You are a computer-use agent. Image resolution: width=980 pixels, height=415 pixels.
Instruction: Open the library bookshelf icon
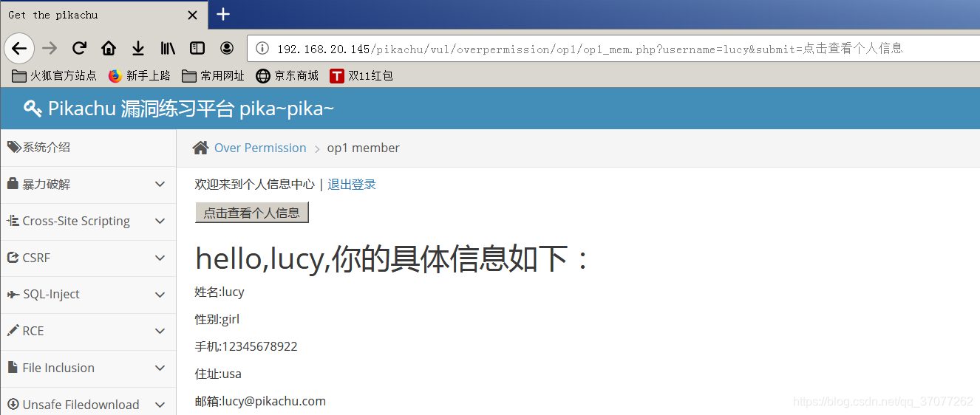[x=168, y=49]
